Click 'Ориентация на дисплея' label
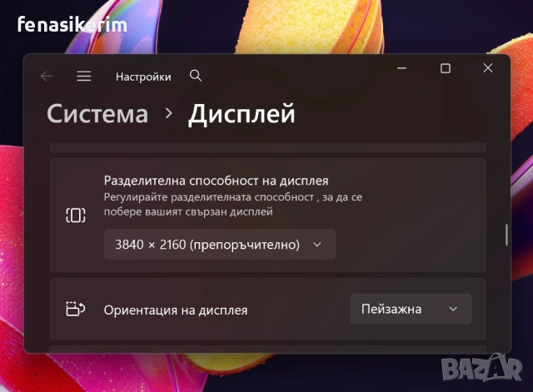This screenshot has width=533, height=392. point(176,310)
